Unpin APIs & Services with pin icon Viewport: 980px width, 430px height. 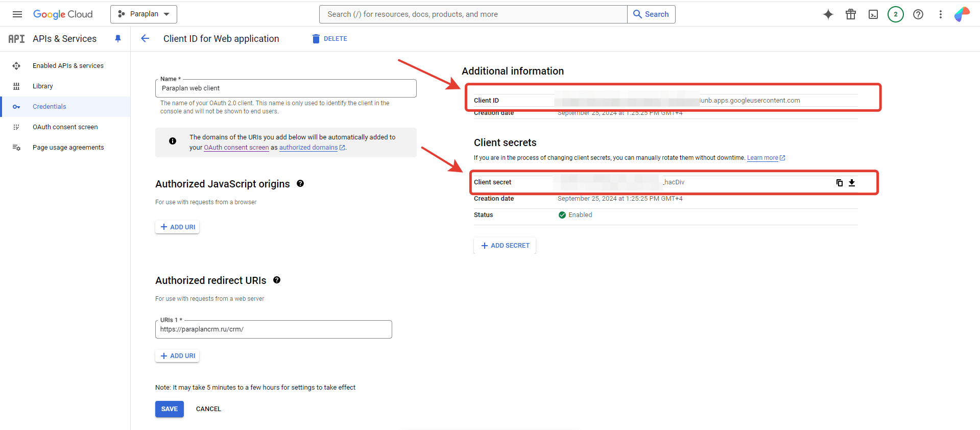pyautogui.click(x=118, y=39)
